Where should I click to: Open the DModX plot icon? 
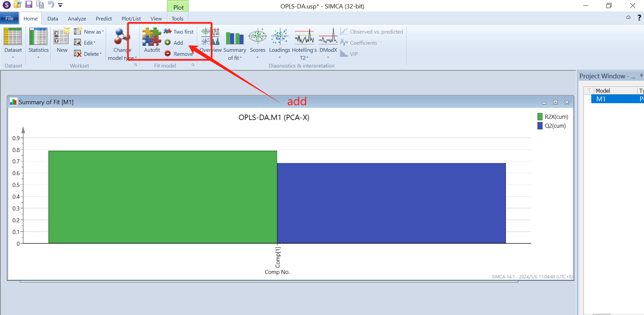pyautogui.click(x=328, y=37)
